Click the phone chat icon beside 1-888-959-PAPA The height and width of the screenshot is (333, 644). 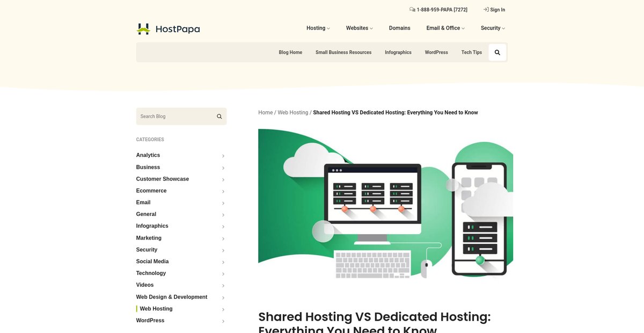pyautogui.click(x=412, y=10)
